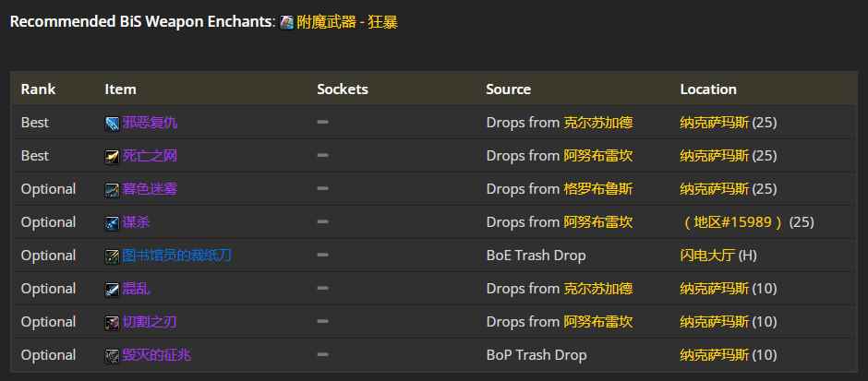
Task: Open 克尔苏加德 source link in first row
Action: 597,123
